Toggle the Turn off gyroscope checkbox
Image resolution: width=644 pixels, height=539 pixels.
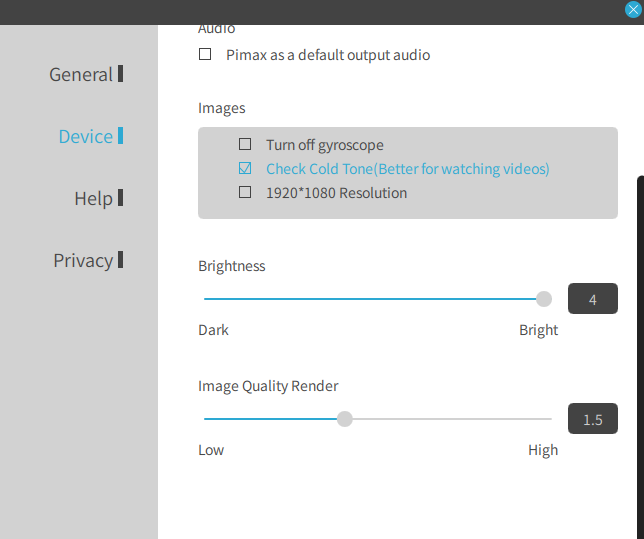pyautogui.click(x=245, y=144)
